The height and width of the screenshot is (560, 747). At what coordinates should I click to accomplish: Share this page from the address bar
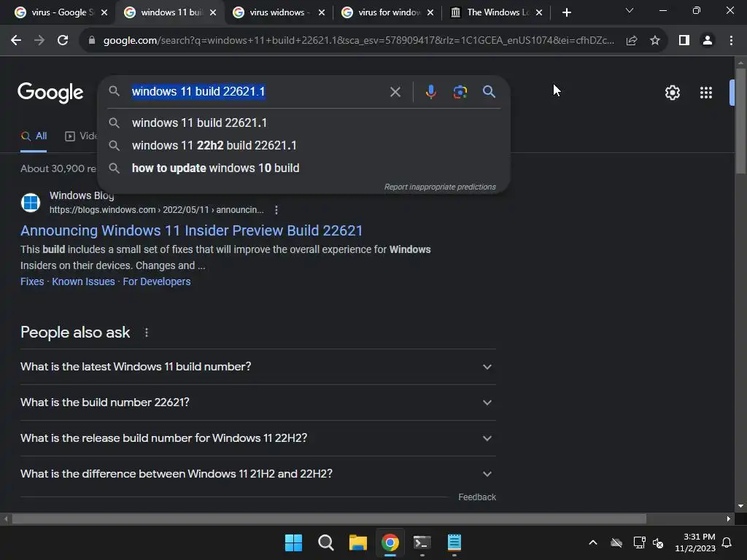click(632, 41)
